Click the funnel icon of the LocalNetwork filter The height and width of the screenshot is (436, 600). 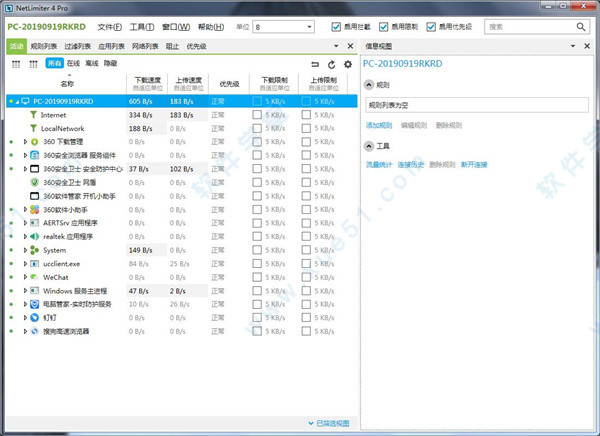[34, 128]
